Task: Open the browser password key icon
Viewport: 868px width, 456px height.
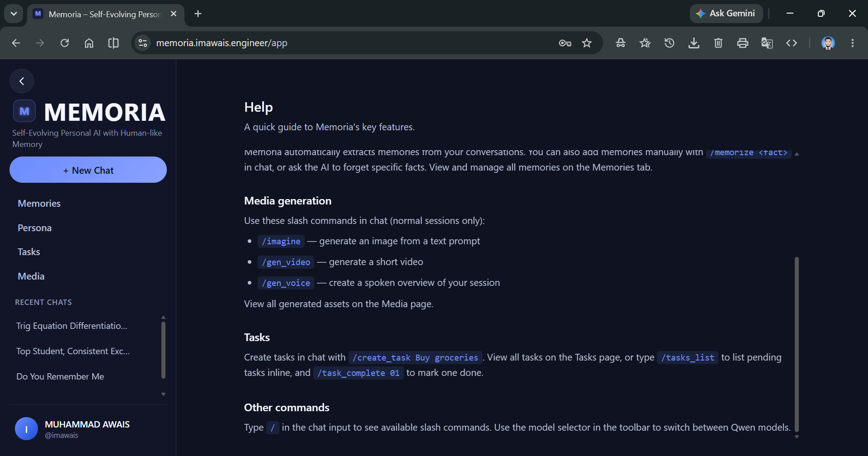Action: click(565, 43)
